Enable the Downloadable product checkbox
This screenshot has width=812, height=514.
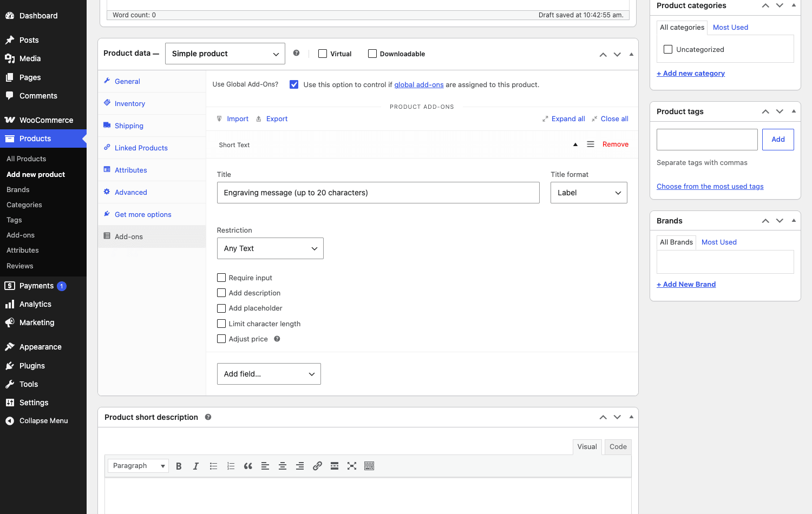[372, 54]
